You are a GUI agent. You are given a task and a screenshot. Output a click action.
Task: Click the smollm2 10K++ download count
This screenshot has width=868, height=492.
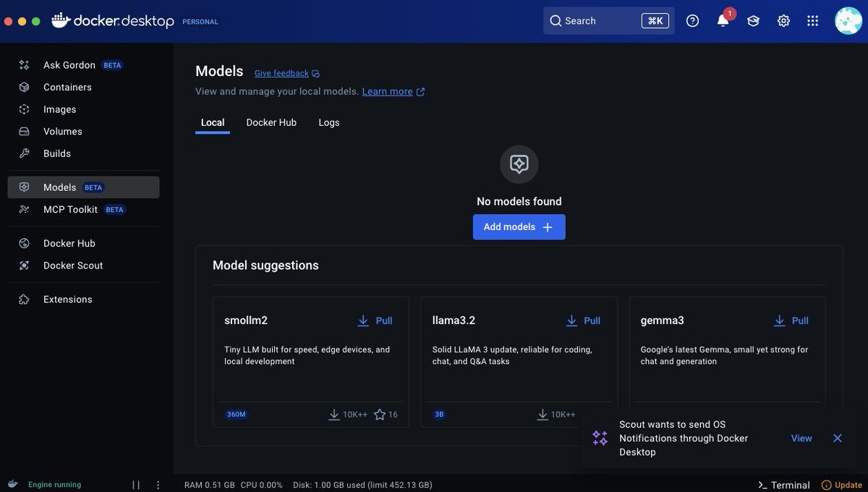click(348, 415)
